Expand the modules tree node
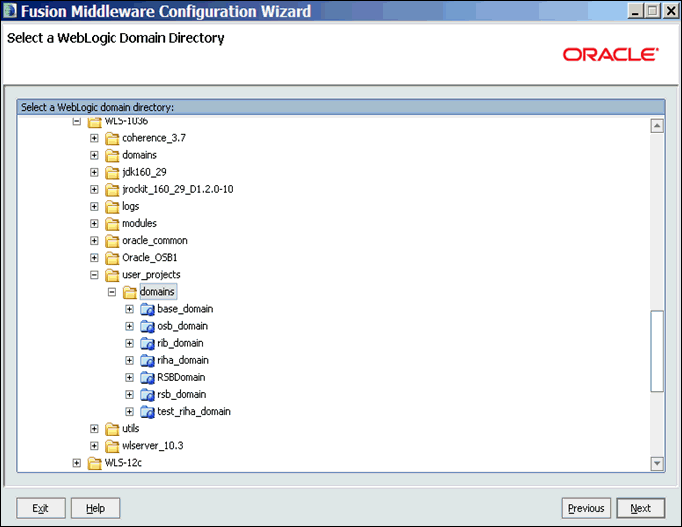This screenshot has height=527, width=682. 94,223
